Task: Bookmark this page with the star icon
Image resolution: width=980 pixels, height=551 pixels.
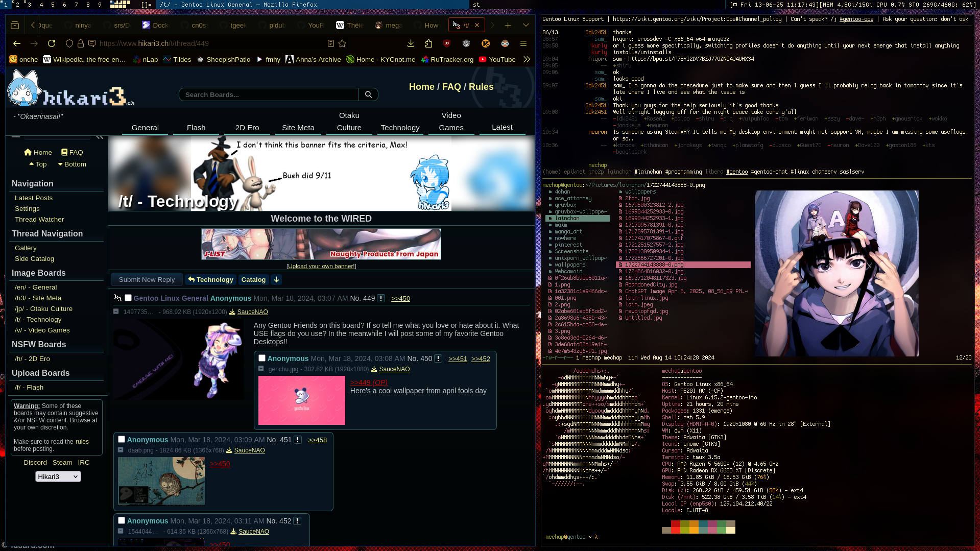Action: pos(342,43)
